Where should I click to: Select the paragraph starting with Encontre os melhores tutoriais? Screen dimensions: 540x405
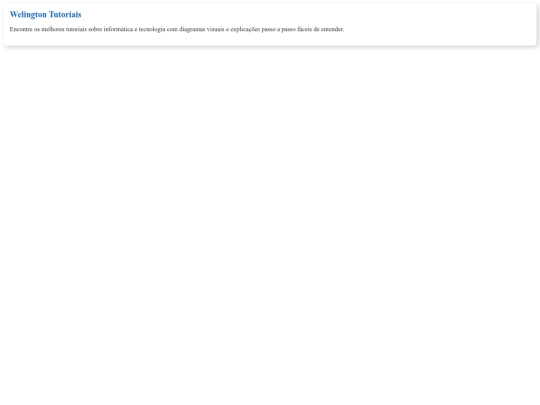click(x=177, y=29)
